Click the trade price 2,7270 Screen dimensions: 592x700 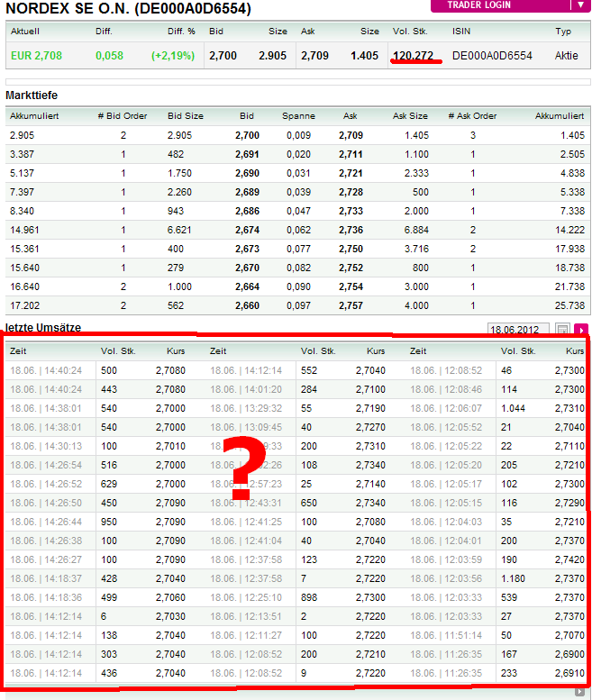coord(370,428)
